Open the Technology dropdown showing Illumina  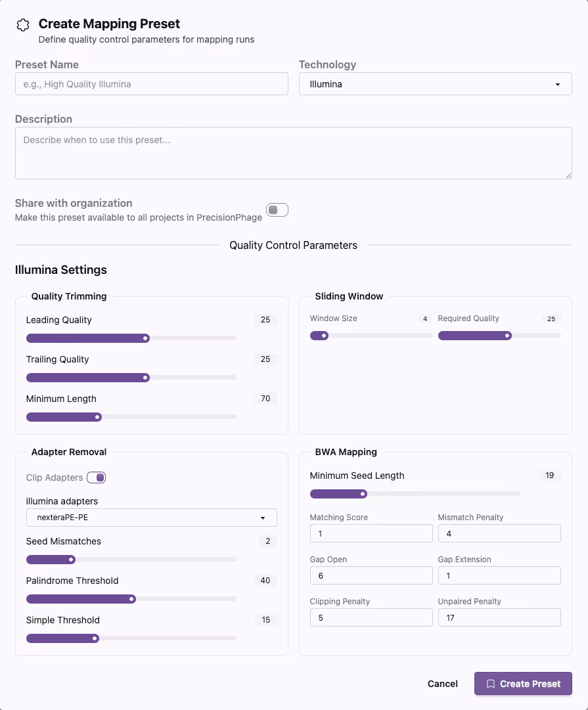point(436,83)
